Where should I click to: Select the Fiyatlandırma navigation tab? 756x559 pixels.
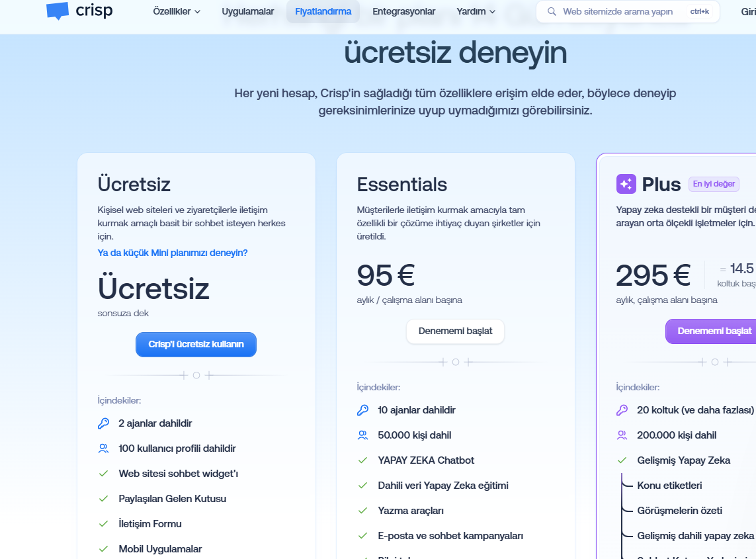pyautogui.click(x=323, y=11)
